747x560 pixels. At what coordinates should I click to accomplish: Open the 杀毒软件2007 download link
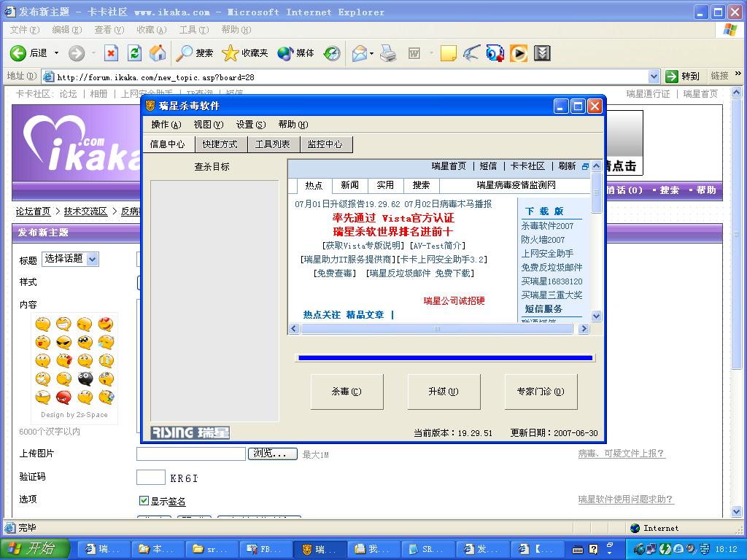547,226
